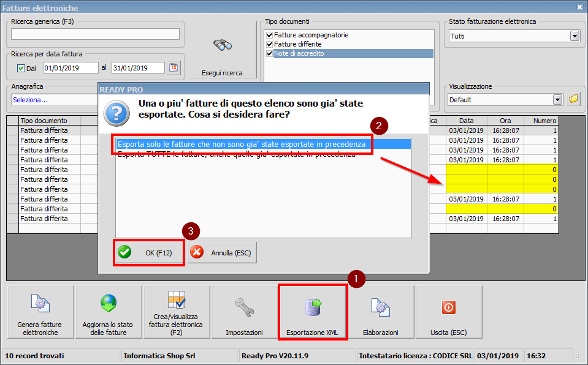
Task: Expand the Visualizzazione Default dropdown
Action: tap(557, 99)
